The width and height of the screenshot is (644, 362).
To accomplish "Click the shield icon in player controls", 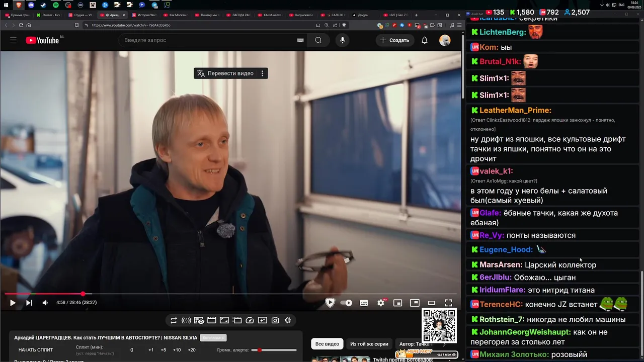I will 330,303.
